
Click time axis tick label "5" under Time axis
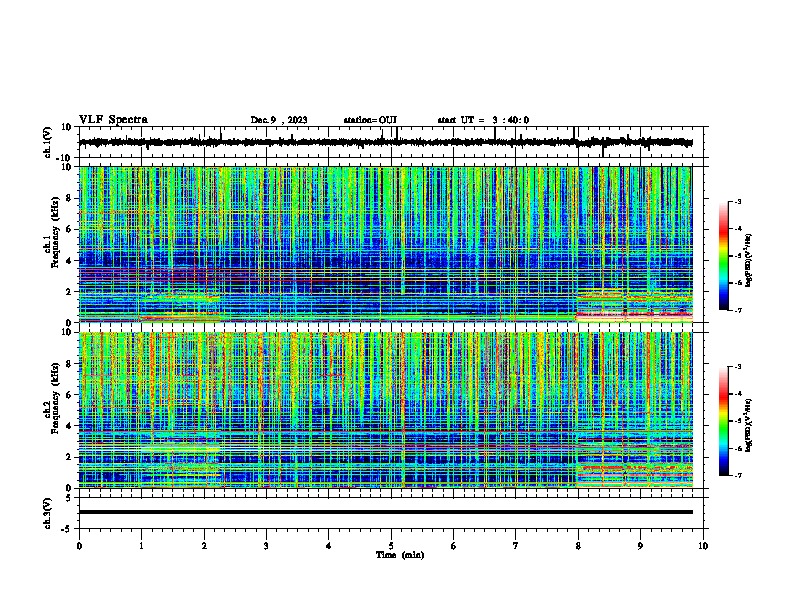point(391,546)
